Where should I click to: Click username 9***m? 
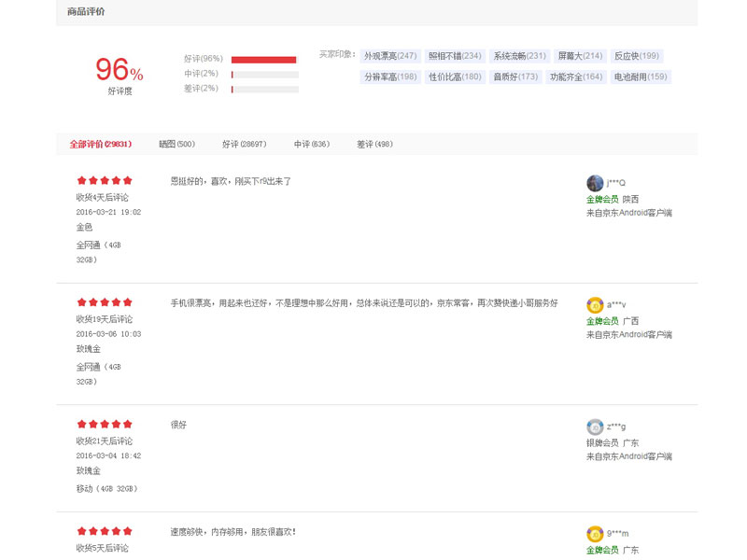617,533
